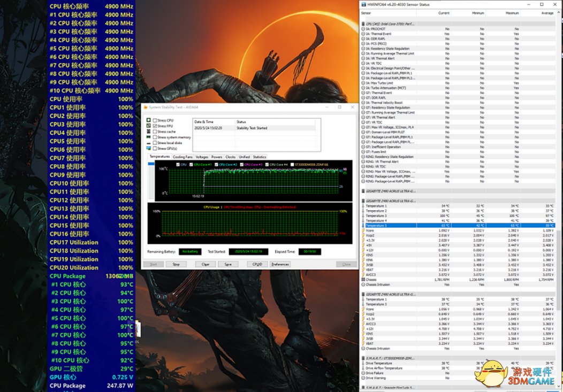This screenshot has height=392, width=563.
Task: Click the chip icon of CPU [#0] sensor group
Action: coord(363,24)
